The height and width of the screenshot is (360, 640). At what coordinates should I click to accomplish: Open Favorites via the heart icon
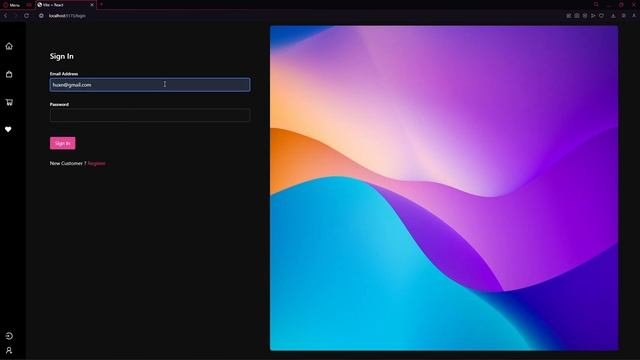(8, 129)
